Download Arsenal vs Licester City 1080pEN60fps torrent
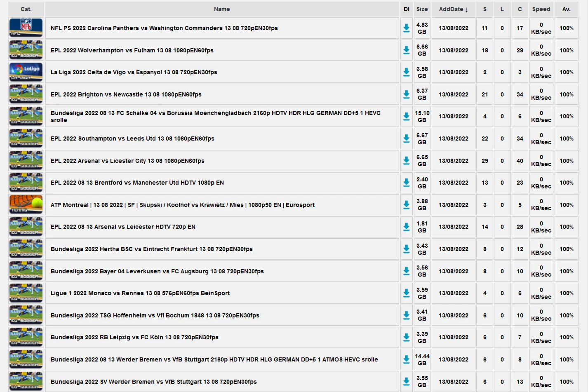The height and width of the screenshot is (392, 588). 406,161
